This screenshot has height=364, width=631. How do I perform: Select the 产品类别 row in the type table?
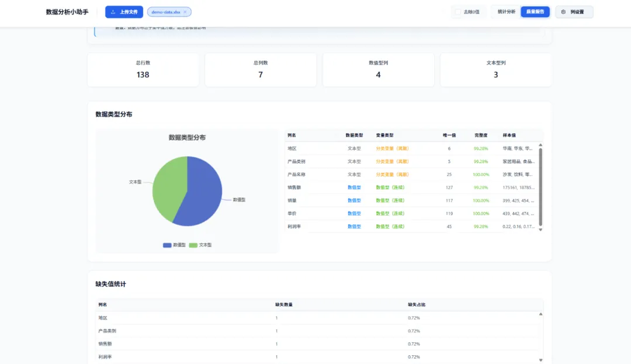tap(411, 161)
